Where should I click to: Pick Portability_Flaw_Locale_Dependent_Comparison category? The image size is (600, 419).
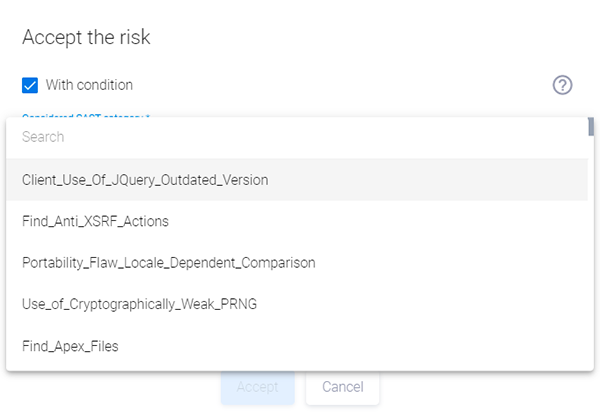tap(168, 263)
